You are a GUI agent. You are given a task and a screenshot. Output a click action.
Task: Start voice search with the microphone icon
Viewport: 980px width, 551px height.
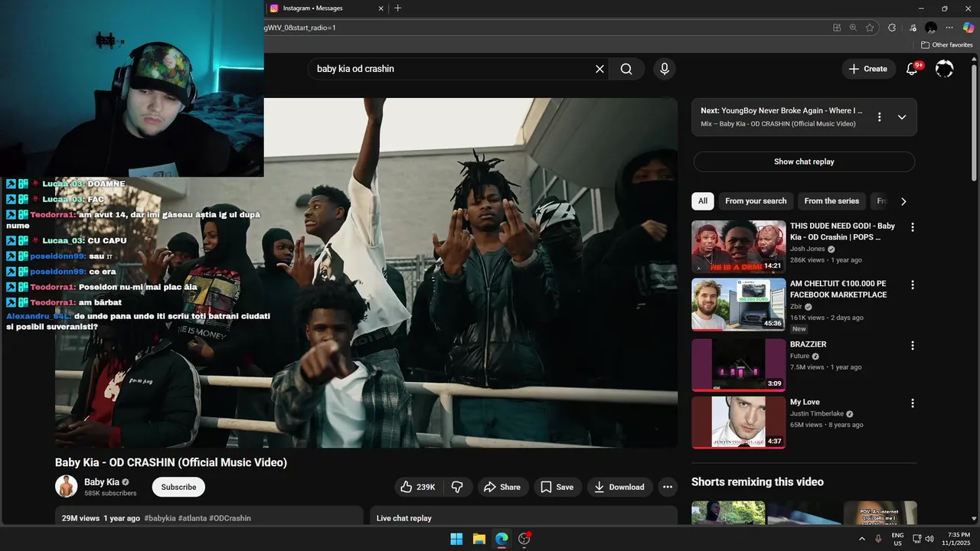click(665, 69)
